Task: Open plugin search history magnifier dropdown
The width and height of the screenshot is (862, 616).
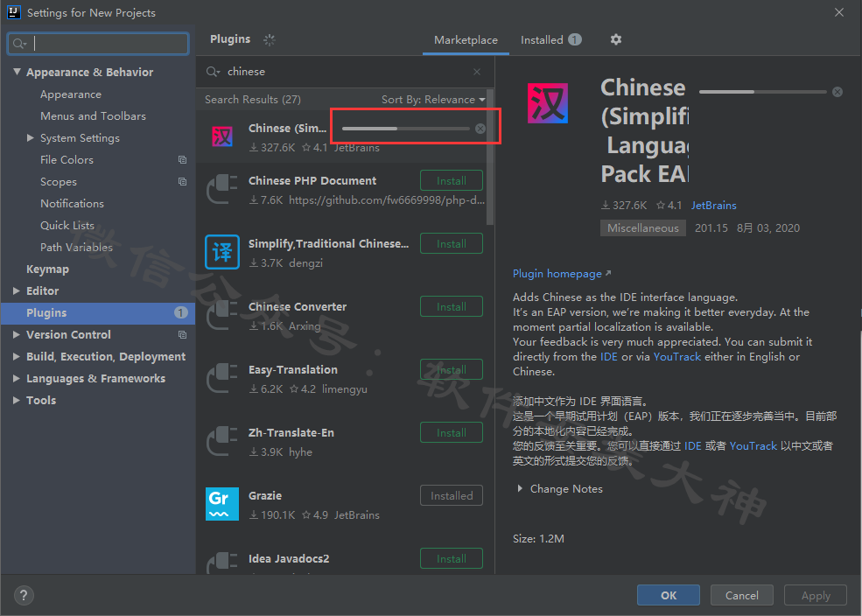Action: pyautogui.click(x=213, y=72)
